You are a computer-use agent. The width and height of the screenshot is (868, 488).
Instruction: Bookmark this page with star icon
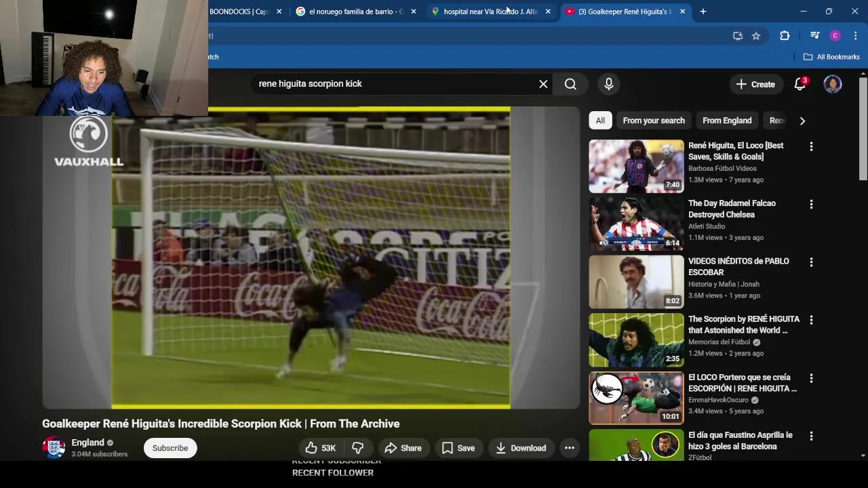756,36
